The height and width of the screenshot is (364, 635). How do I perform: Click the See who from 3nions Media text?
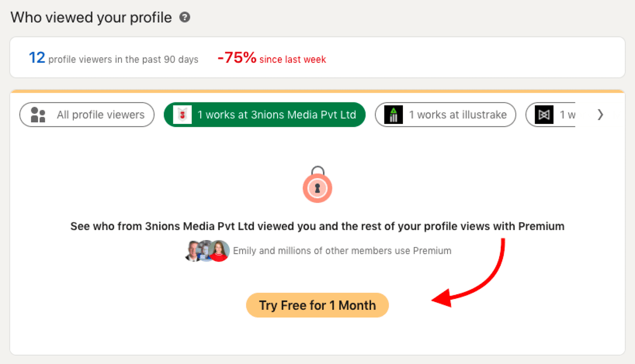[x=317, y=226]
